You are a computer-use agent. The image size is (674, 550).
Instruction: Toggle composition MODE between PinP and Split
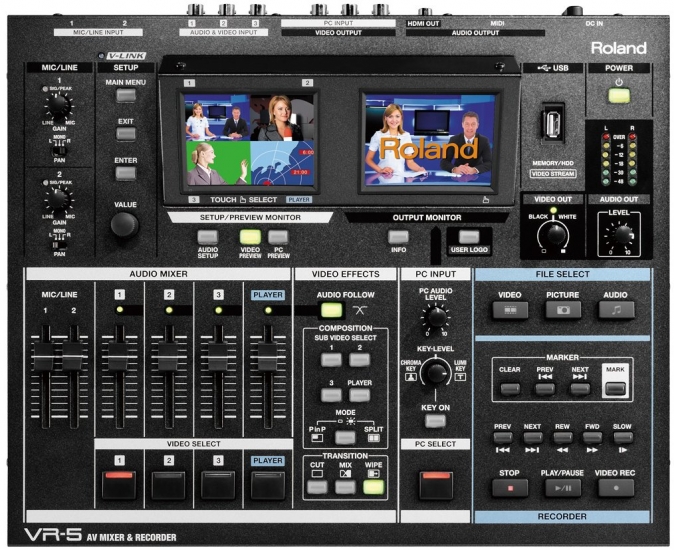pos(345,437)
